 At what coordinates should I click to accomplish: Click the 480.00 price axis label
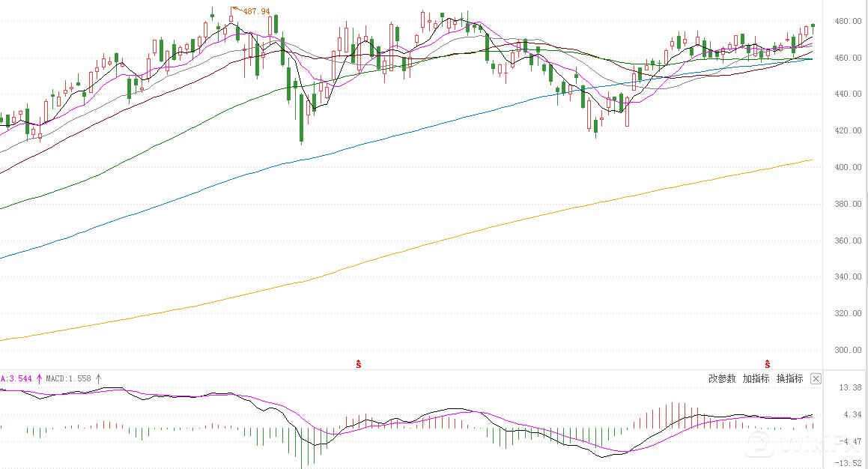tap(846, 22)
